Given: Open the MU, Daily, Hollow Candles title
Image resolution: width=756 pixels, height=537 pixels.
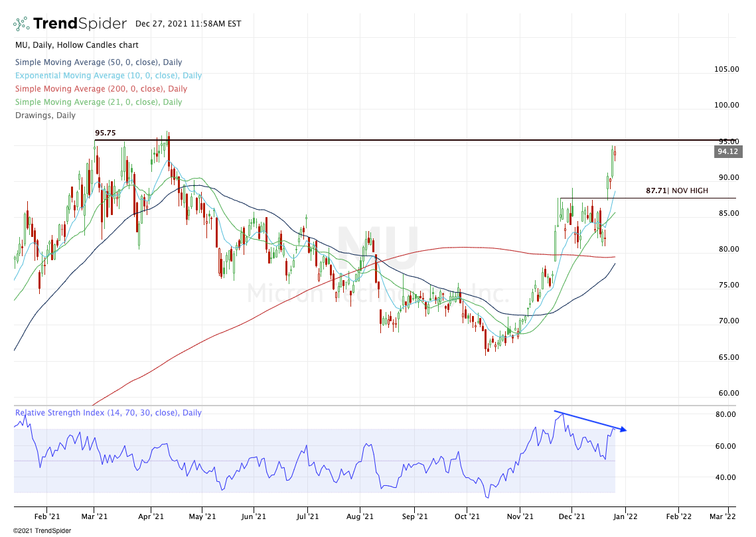Looking at the screenshot, I should click(76, 45).
